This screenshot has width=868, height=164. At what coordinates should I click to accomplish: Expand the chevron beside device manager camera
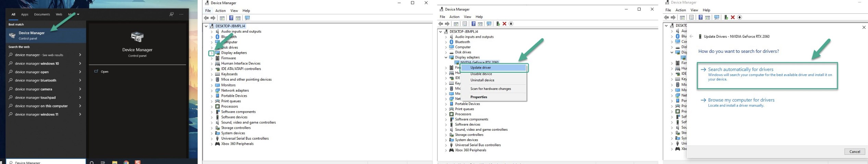pos(80,89)
